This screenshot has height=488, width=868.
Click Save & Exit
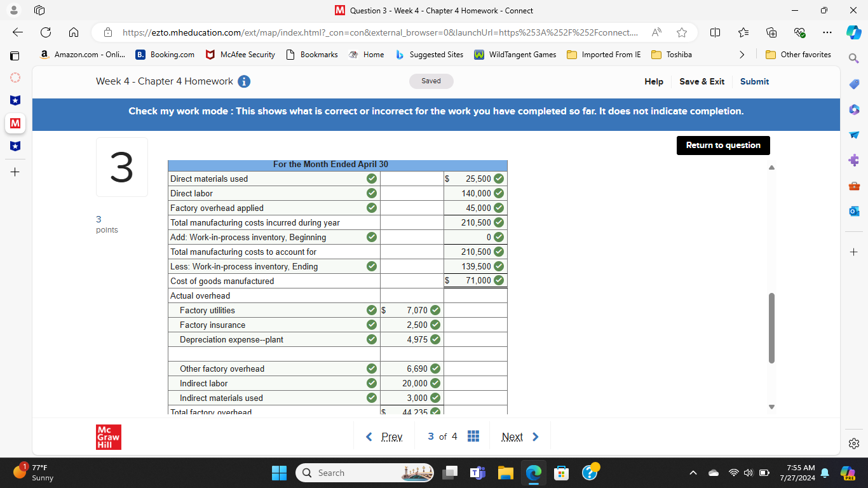(x=702, y=81)
